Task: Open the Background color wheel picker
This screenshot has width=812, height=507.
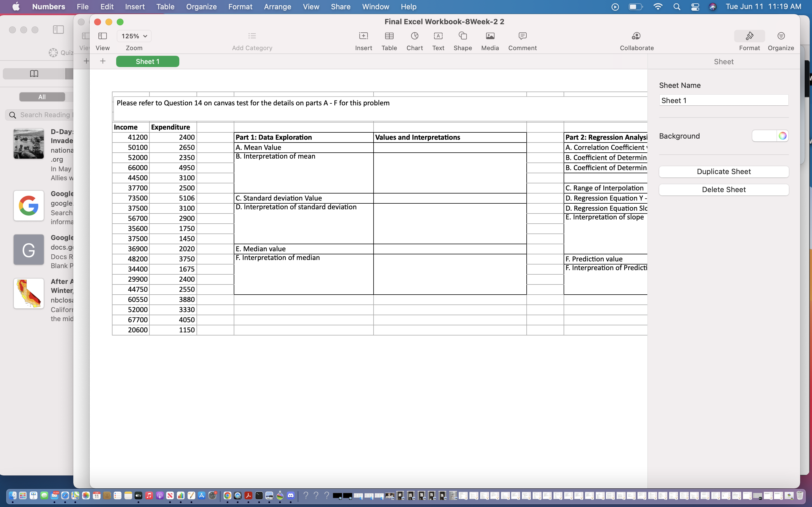Action: coord(782,136)
